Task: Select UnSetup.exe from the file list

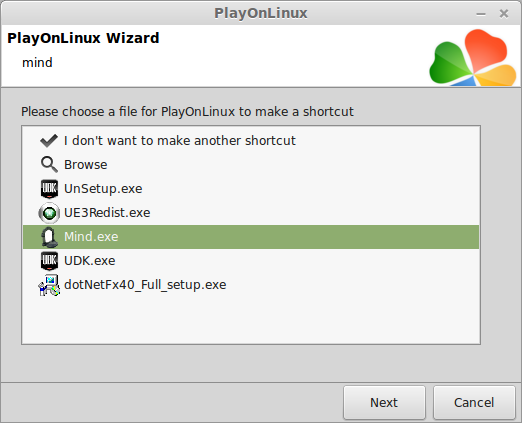Action: (x=251, y=189)
